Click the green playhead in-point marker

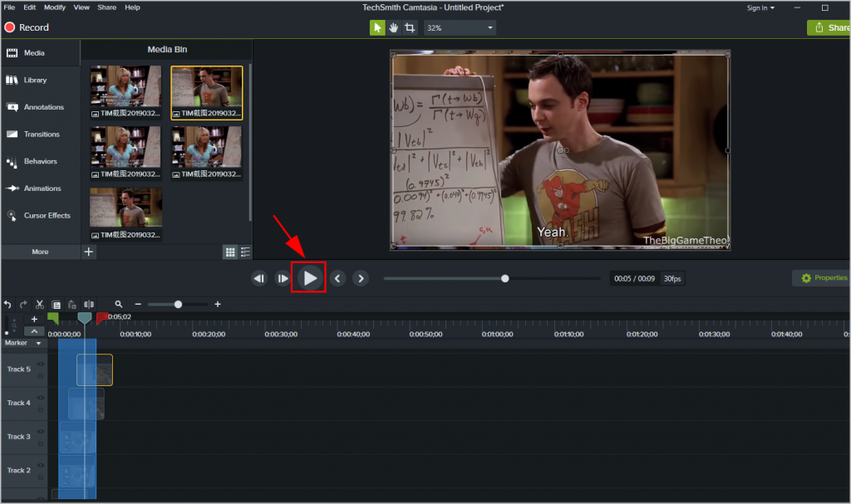(x=52, y=318)
